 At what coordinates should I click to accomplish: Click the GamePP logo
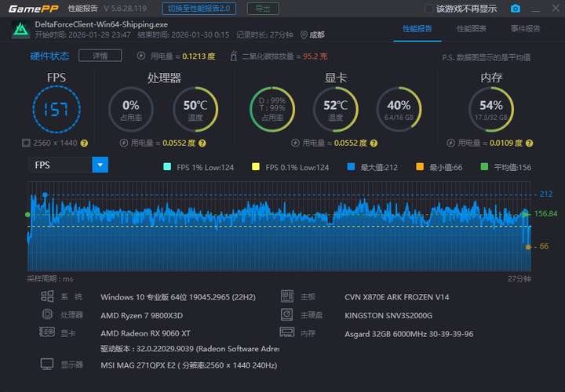click(34, 9)
